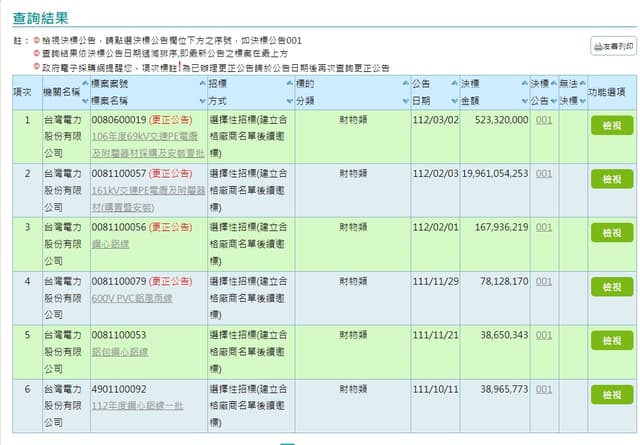Open award notice 001 dated 111/11/21

544,335
